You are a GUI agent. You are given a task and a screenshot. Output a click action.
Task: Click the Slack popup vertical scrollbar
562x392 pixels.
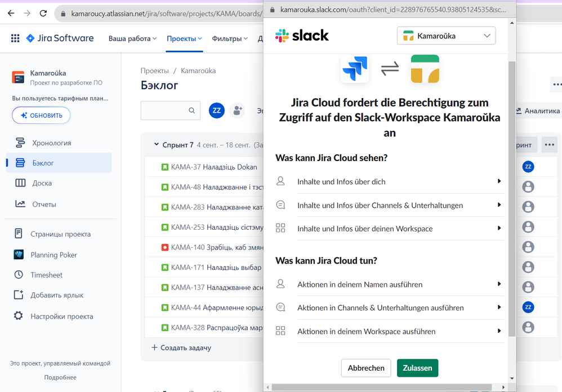click(x=512, y=199)
